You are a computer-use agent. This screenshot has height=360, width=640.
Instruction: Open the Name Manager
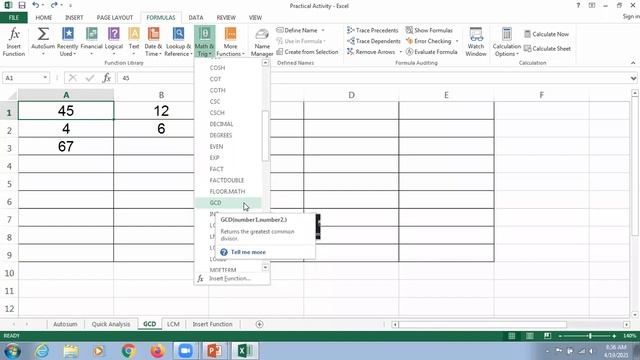click(262, 42)
